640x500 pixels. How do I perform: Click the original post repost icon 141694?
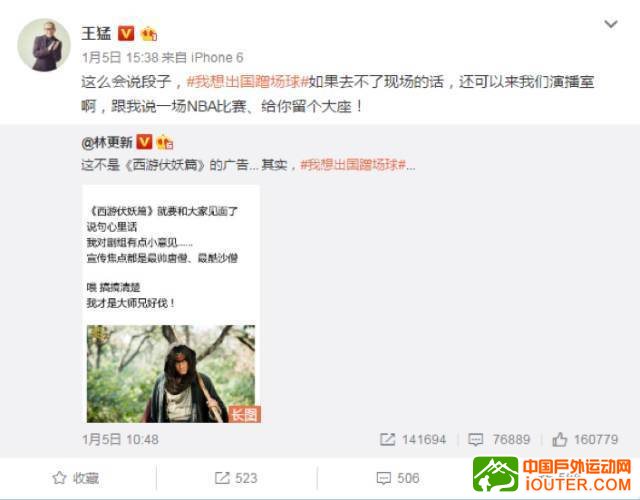point(413,440)
